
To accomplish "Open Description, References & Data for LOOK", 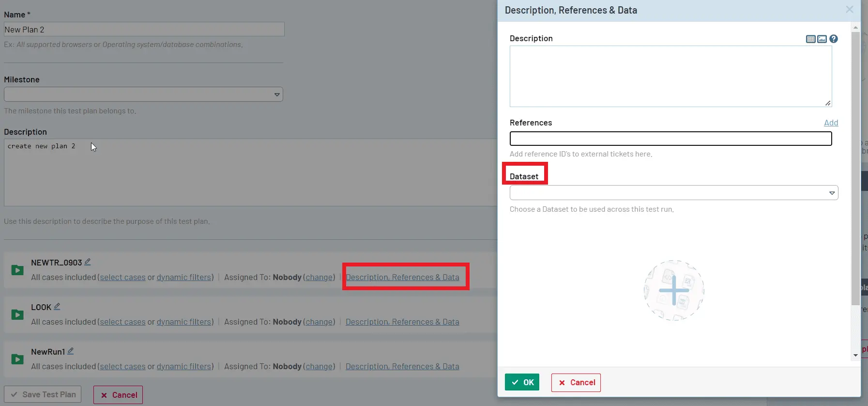I will (x=402, y=322).
